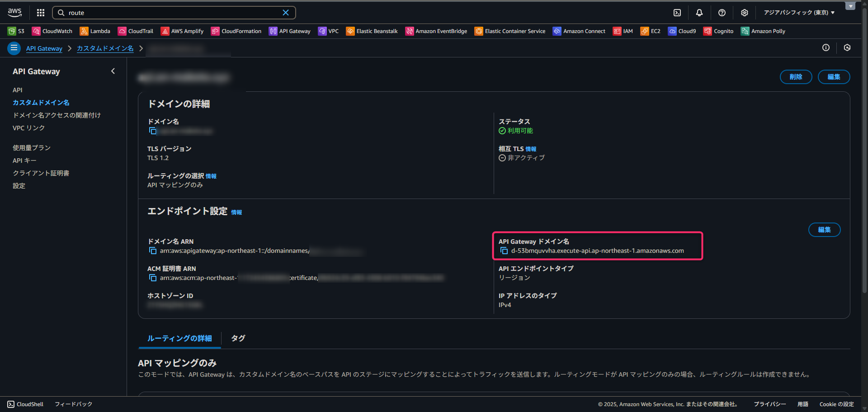
Task: Open プライバシー link in the footer
Action: (x=770, y=404)
